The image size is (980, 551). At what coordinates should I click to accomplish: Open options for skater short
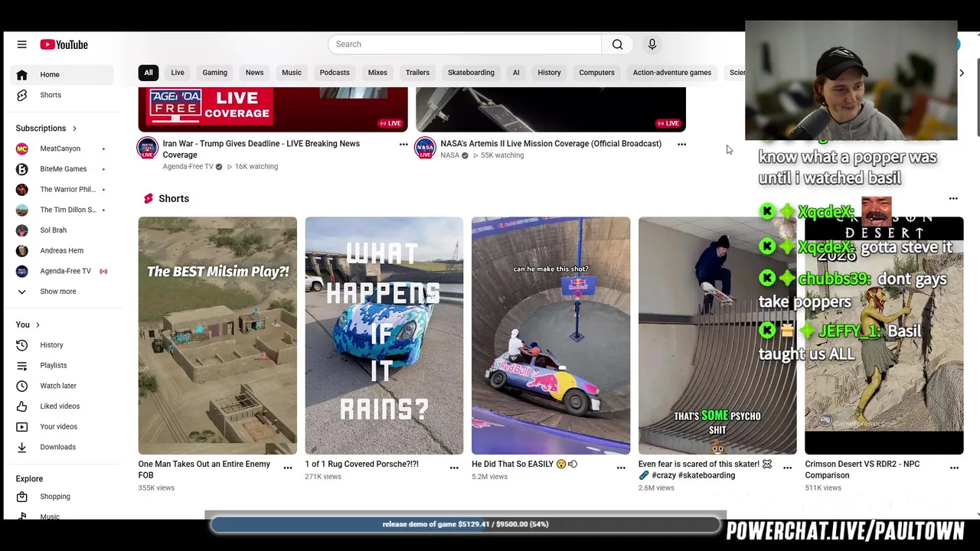tap(787, 468)
